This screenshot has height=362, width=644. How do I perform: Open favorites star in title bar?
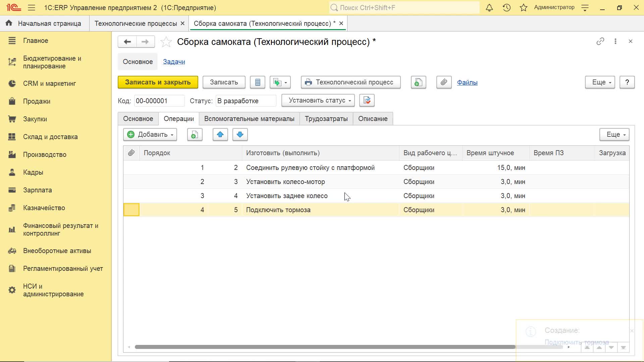point(524,8)
